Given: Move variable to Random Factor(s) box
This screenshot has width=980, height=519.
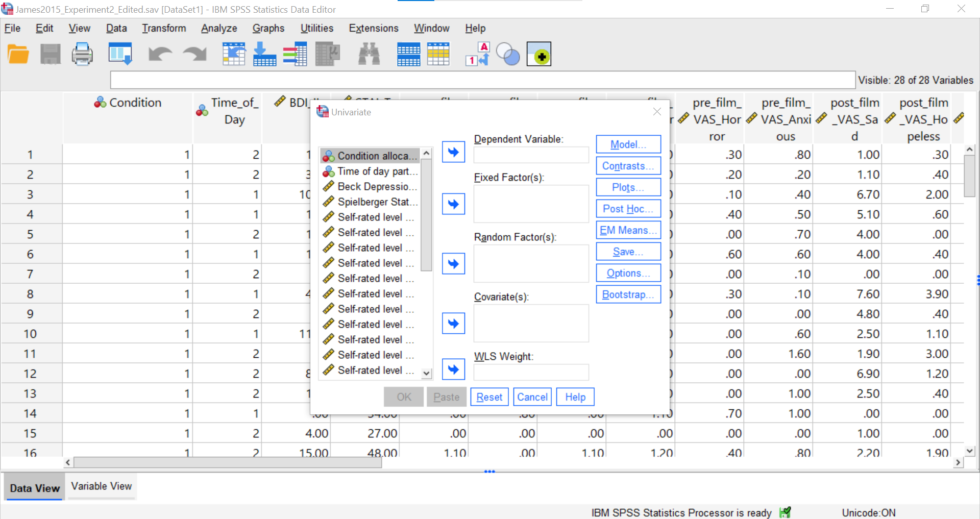Looking at the screenshot, I should click(453, 264).
